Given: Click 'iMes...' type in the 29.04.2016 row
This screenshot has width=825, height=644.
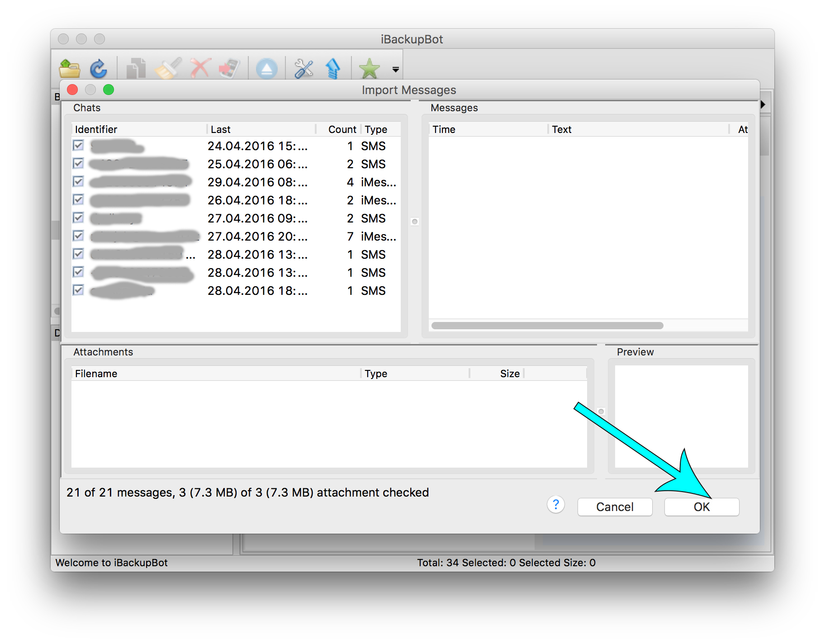Looking at the screenshot, I should click(x=379, y=182).
